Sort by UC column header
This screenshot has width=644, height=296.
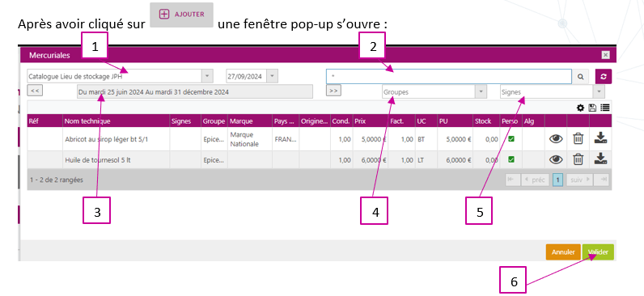tap(426, 121)
